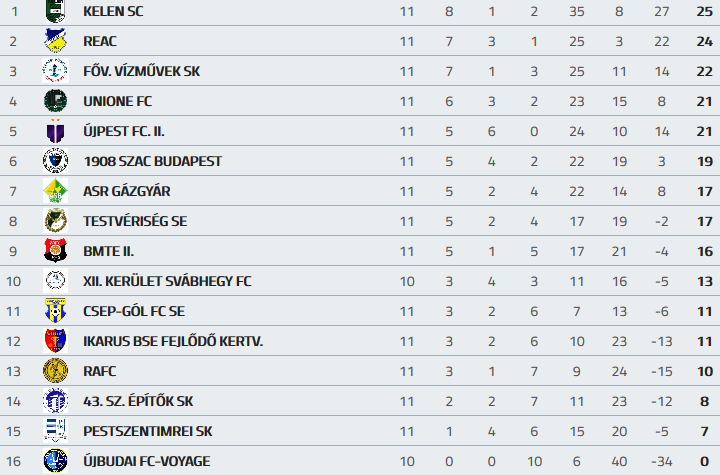Open 43. Sz. Építők SK team link

coord(138,401)
